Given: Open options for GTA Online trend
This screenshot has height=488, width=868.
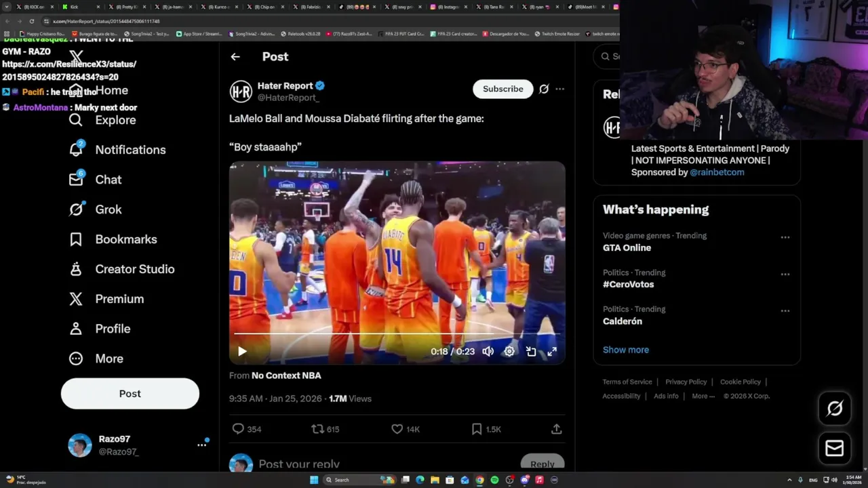Looking at the screenshot, I should (x=785, y=237).
